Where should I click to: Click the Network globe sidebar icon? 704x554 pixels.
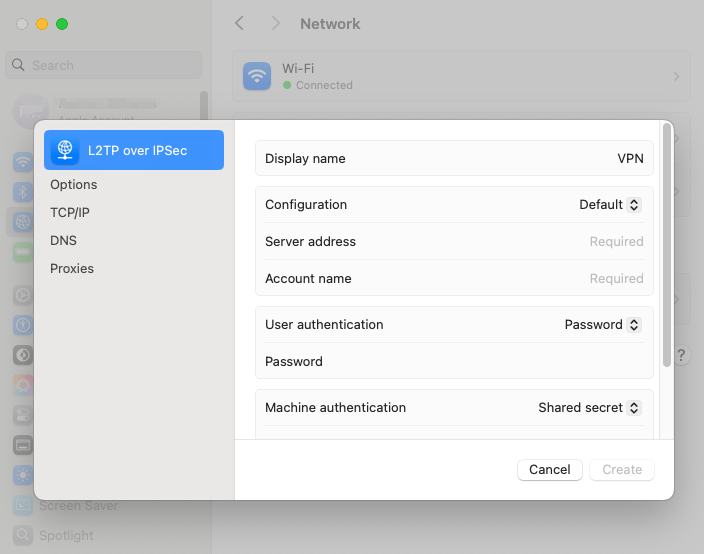pos(23,221)
